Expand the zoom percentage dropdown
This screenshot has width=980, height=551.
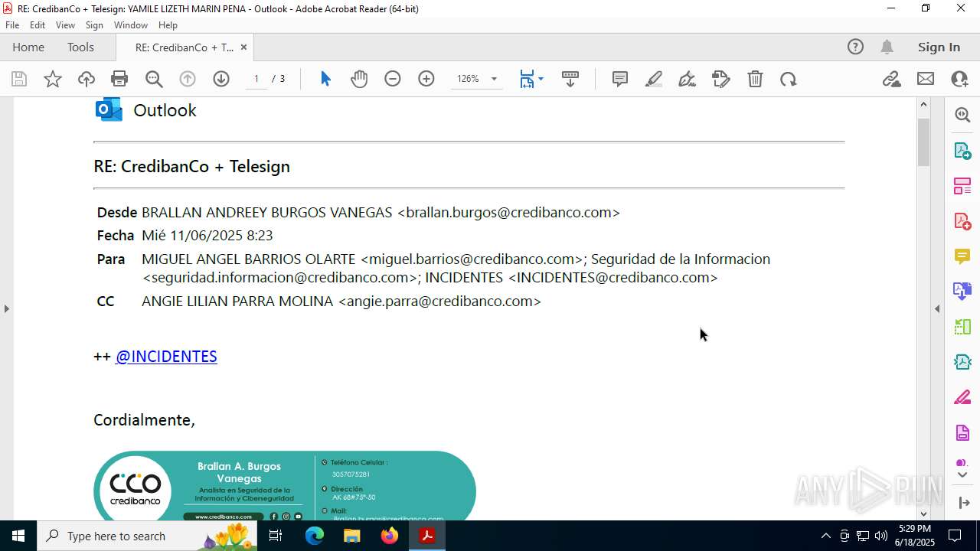(x=494, y=79)
